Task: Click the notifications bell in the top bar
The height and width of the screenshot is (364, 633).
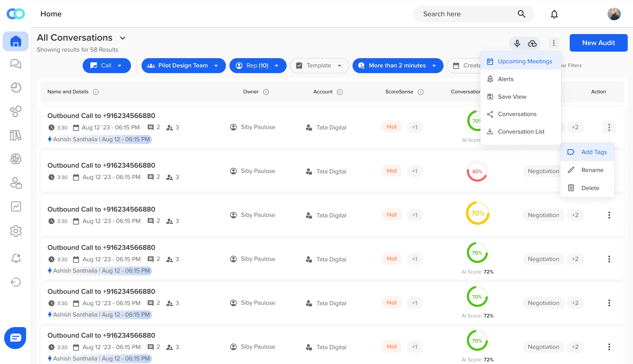Action: tap(554, 14)
